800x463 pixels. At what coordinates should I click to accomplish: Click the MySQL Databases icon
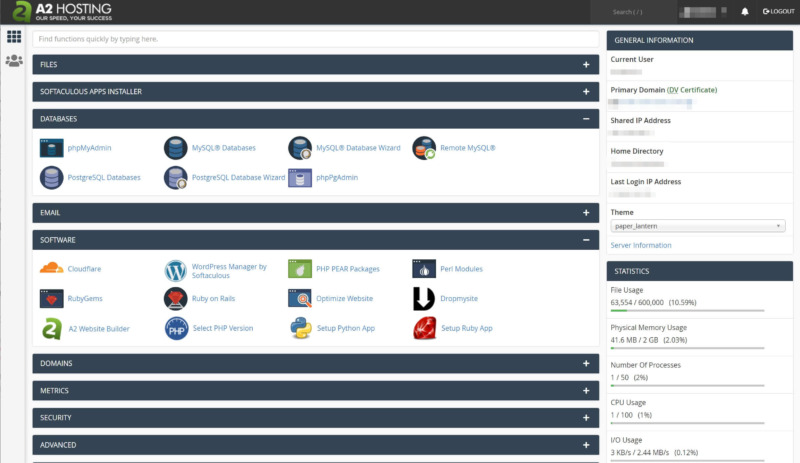pos(176,148)
